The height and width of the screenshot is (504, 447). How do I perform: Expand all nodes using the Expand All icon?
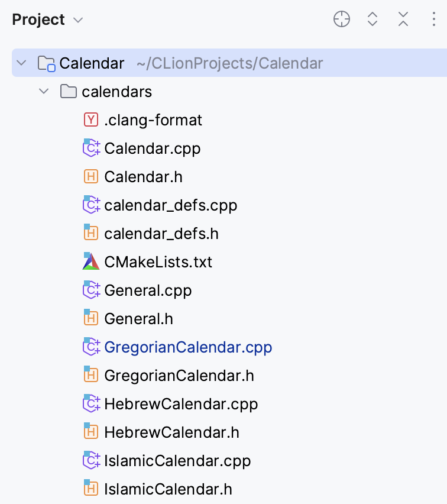[372, 20]
